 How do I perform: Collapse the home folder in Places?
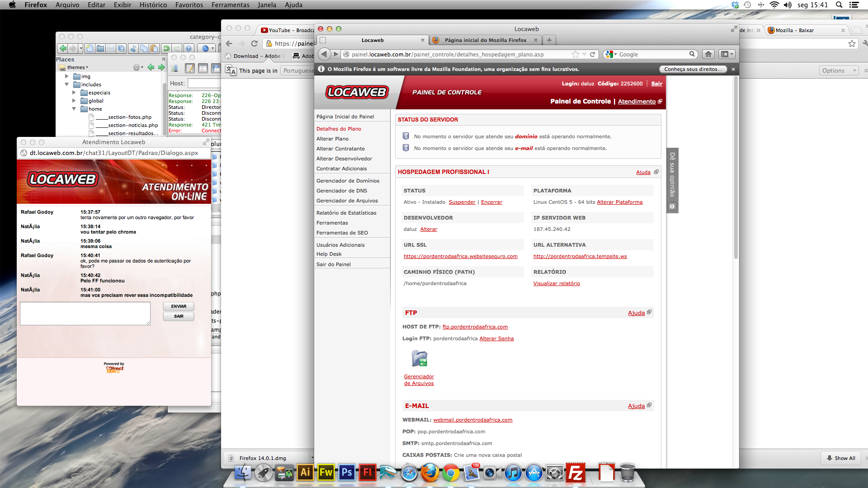coord(74,109)
